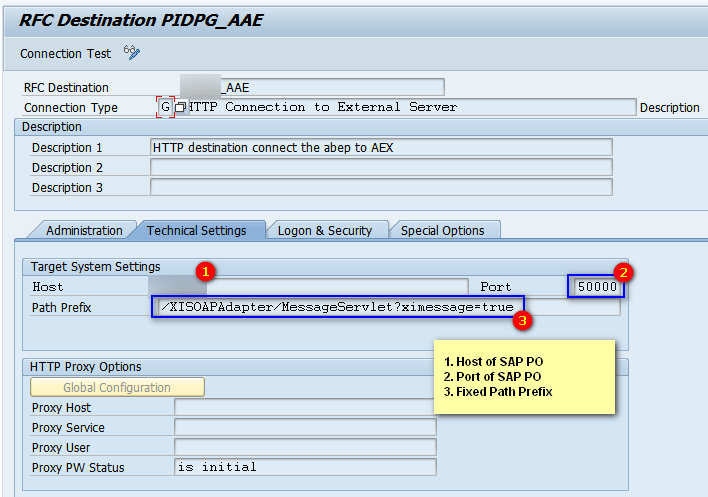Click the yellow note listing SAP PO settings
Viewport: 708px width, 497px height.
(523, 377)
